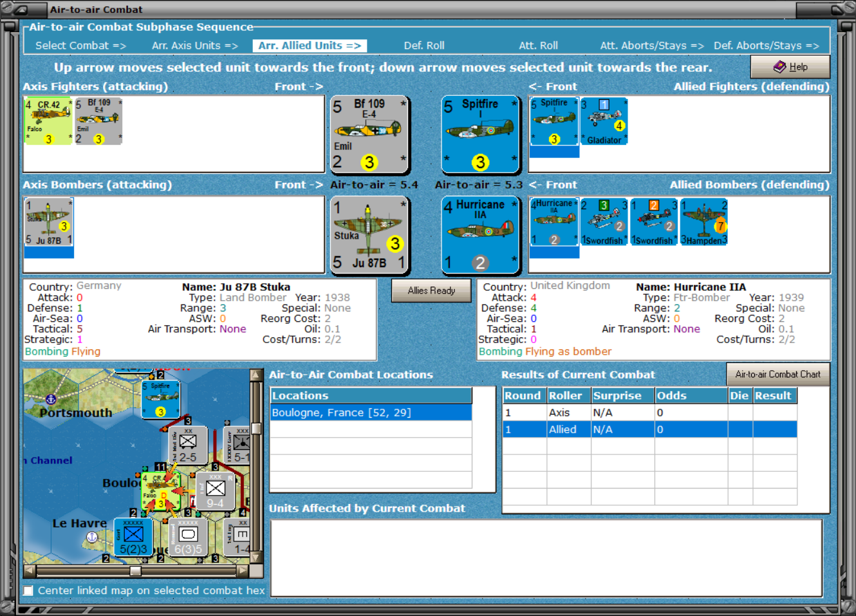This screenshot has width=856, height=616.
Task: Click the map's horizontal scrollbar right arrow
Action: pos(243,570)
